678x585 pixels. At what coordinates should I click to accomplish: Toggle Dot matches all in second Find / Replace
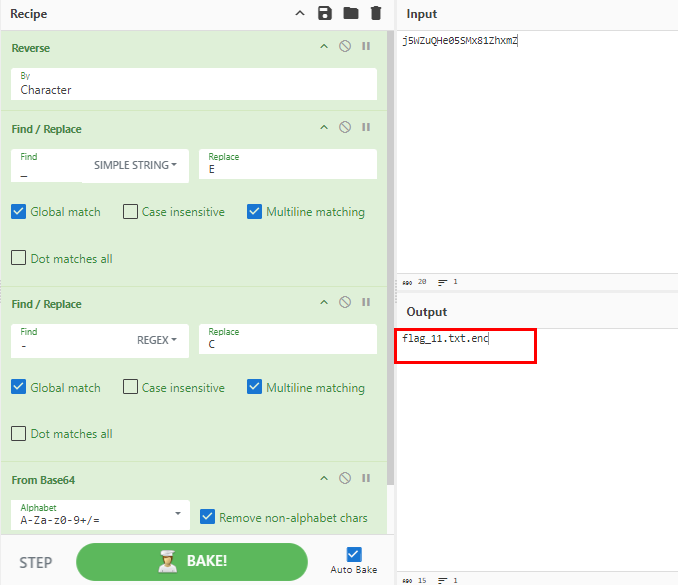pyautogui.click(x=18, y=433)
